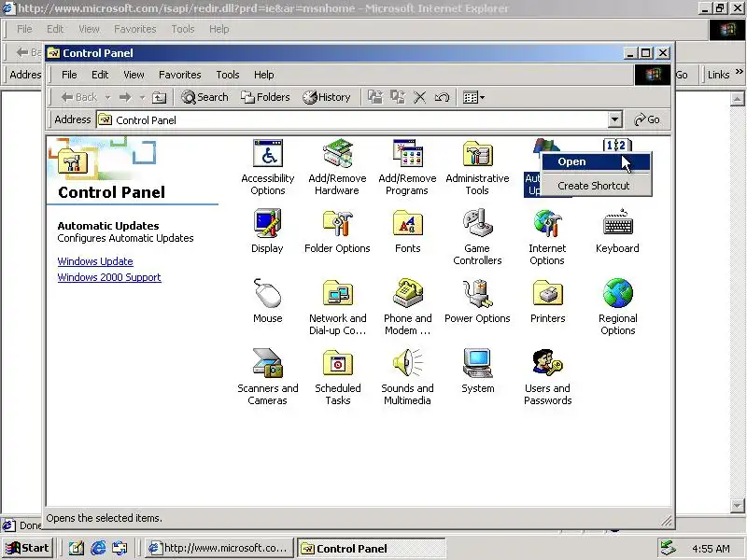Open Control Panel View menu
The height and width of the screenshot is (560, 747).
[x=134, y=75]
